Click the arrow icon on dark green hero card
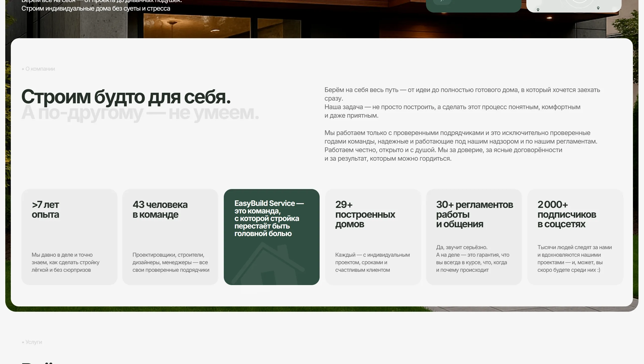 [443, 1]
